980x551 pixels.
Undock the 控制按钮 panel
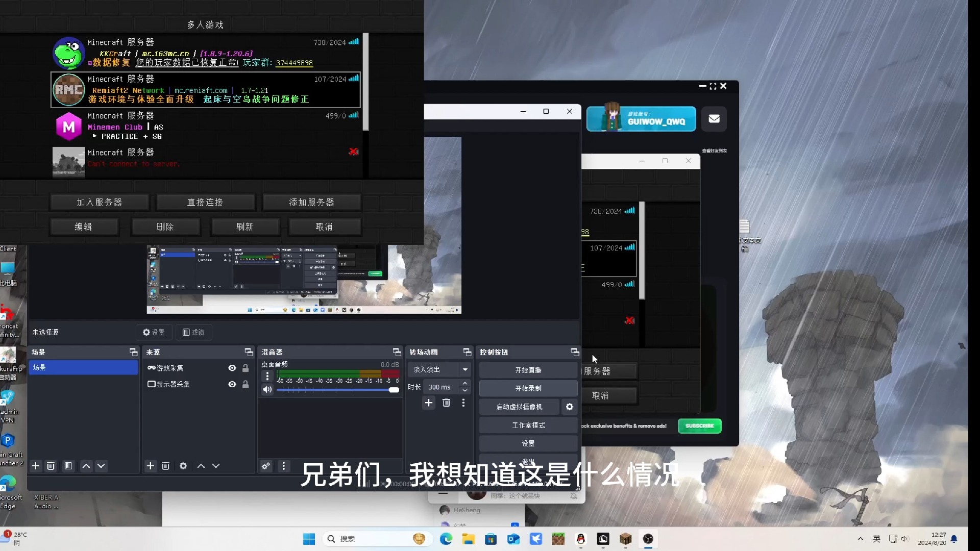click(x=575, y=352)
